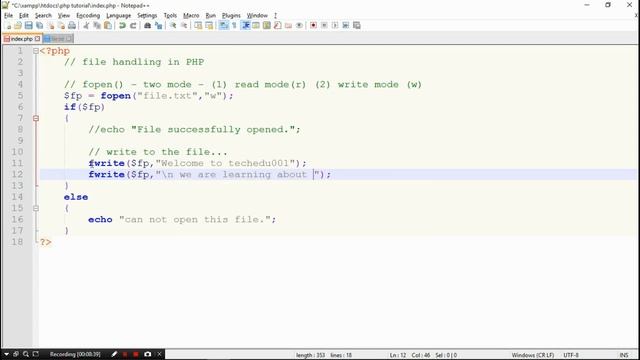Collapse the fold marker on line 7
The image size is (640, 360).
point(36,118)
